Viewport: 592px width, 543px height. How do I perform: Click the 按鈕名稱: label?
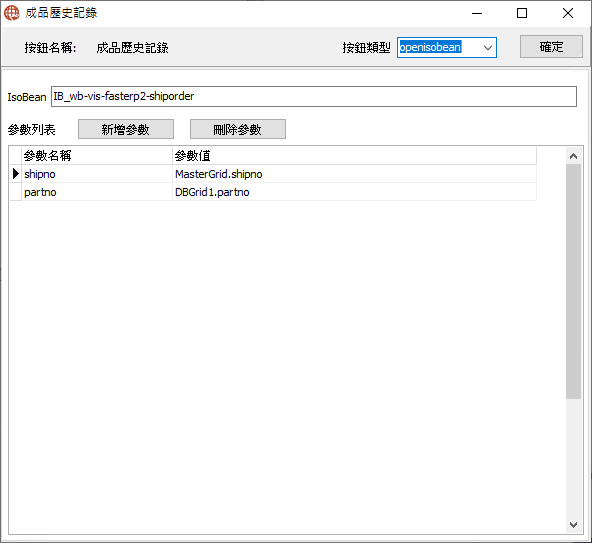pos(50,48)
